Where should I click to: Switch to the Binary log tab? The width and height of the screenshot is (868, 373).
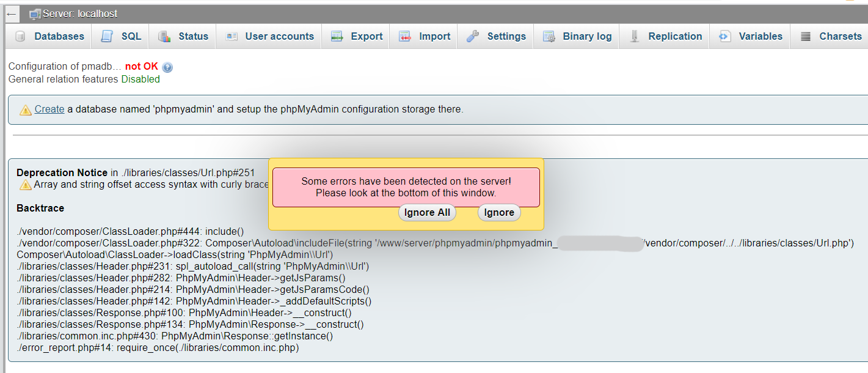(577, 37)
